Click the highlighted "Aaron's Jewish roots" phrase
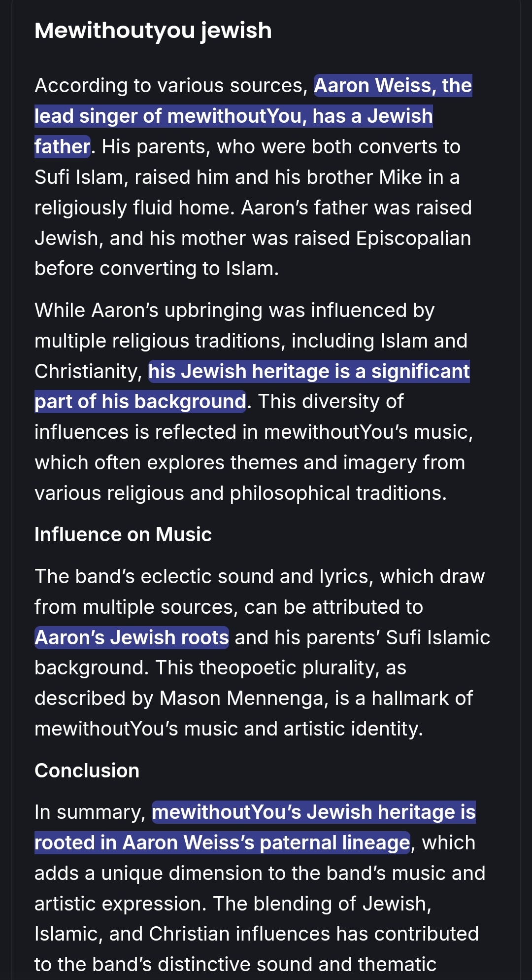Screen dimensions: 532x980 click(132, 638)
